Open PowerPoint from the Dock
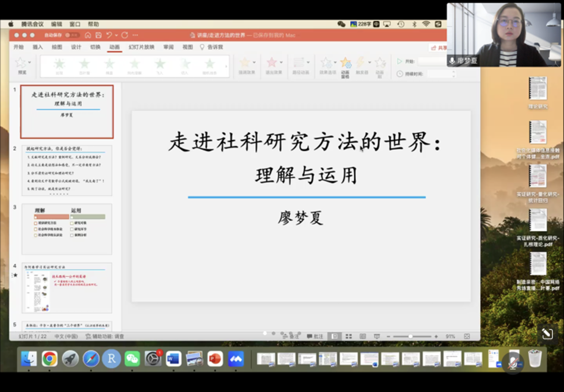The height and width of the screenshot is (392, 564). click(x=215, y=359)
